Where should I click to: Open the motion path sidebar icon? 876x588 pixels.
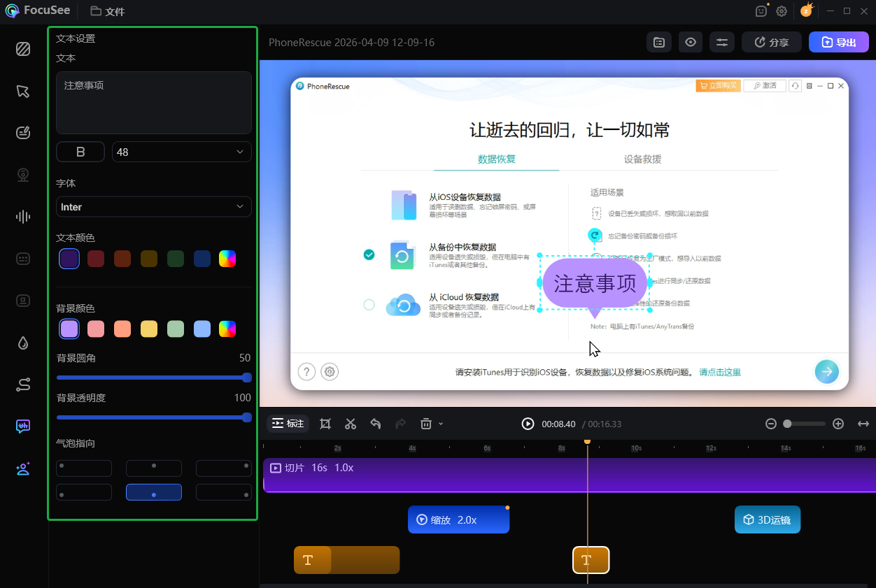[x=23, y=385]
